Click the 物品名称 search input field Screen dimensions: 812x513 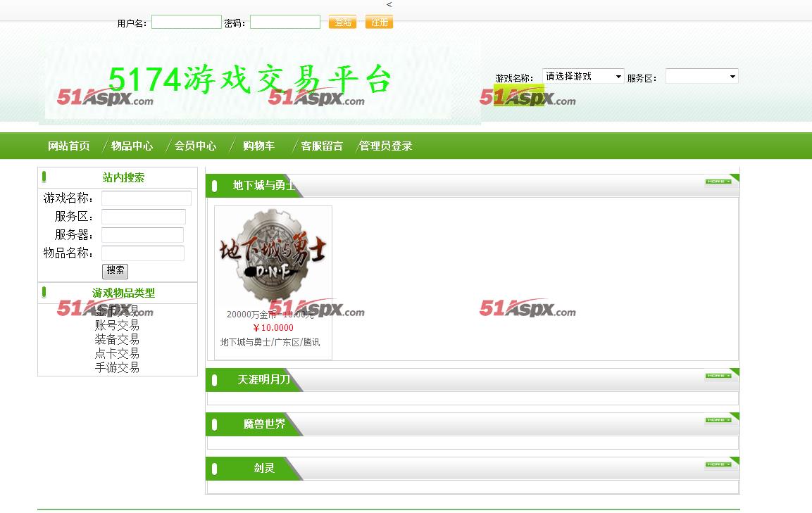[143, 253]
